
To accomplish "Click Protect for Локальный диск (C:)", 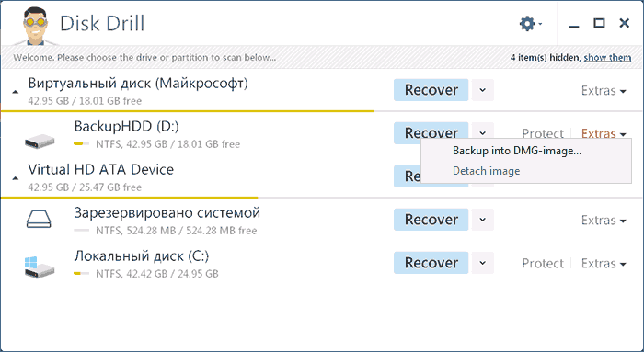I will click(542, 263).
